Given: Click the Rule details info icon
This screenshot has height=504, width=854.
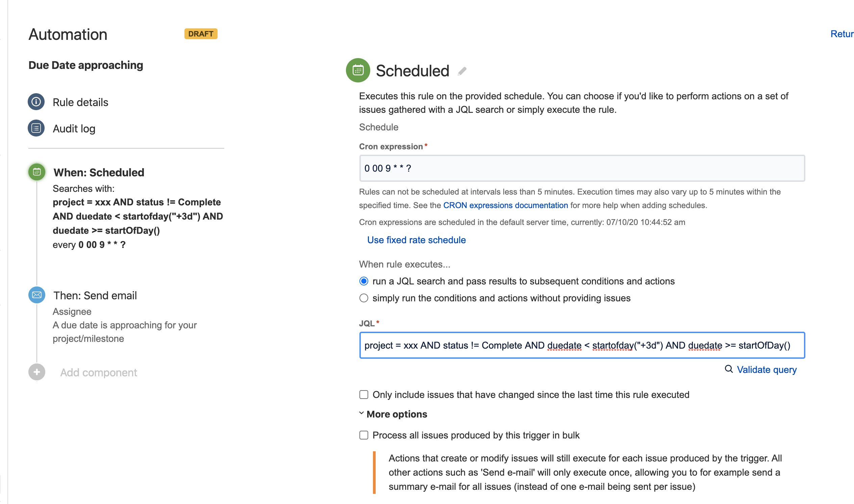Looking at the screenshot, I should click(36, 102).
